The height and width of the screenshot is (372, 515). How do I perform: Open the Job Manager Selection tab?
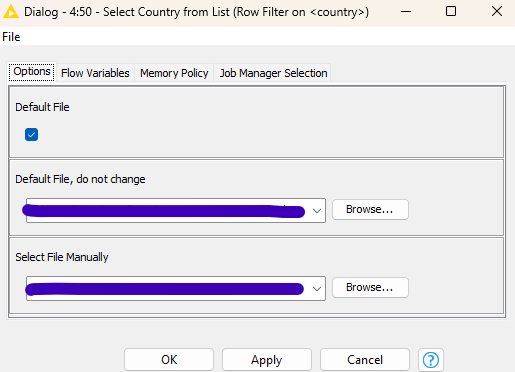[x=273, y=73]
